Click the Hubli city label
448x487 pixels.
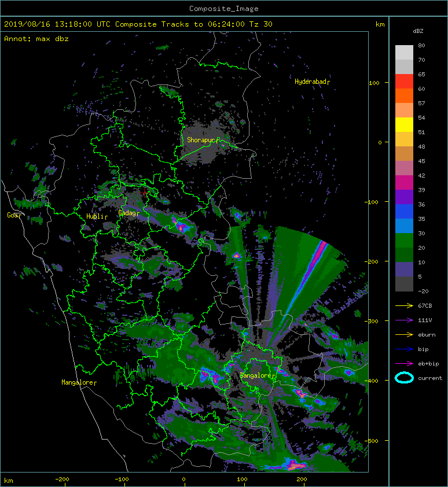[x=95, y=216]
